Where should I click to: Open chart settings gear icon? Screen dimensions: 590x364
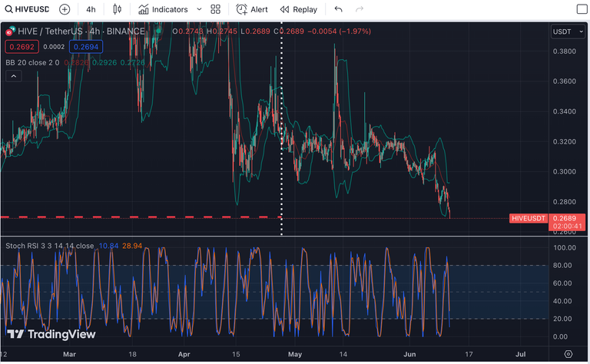pyautogui.click(x=568, y=354)
